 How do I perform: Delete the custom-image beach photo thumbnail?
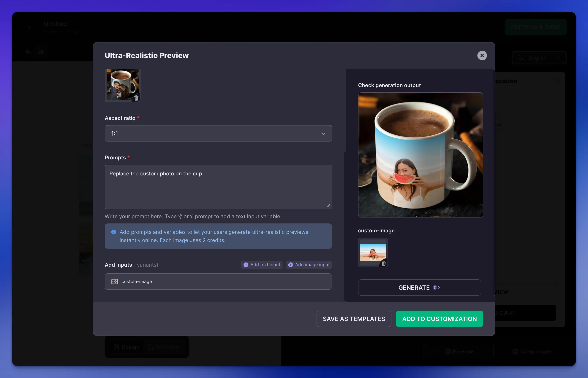(x=384, y=263)
